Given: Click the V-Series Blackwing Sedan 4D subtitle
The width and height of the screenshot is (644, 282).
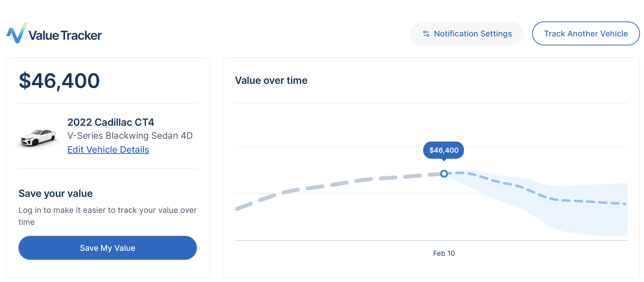Looking at the screenshot, I should pyautogui.click(x=130, y=136).
